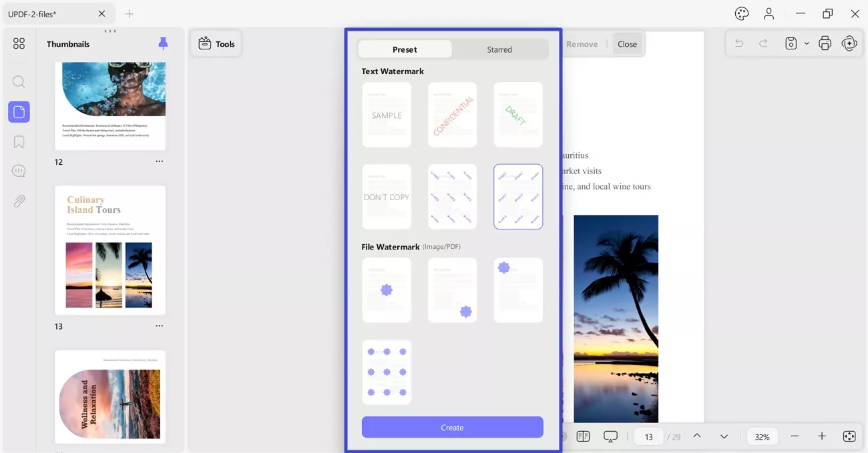Click the Create watermark button

[x=452, y=427]
